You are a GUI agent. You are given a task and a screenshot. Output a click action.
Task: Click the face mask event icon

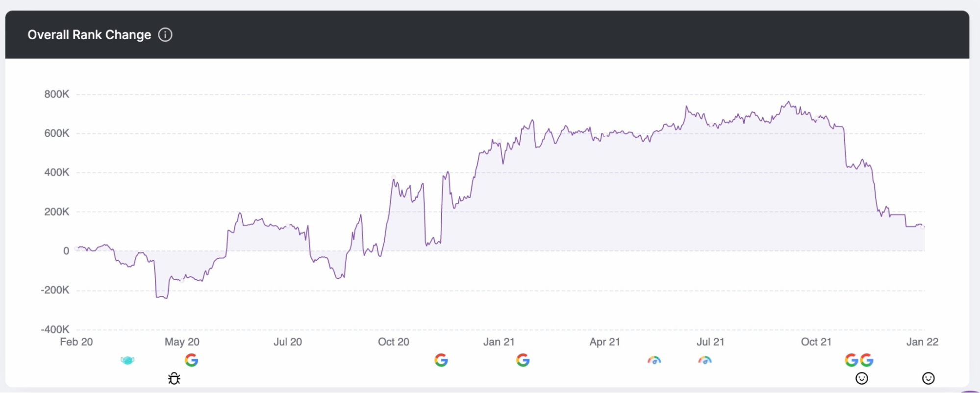127,361
